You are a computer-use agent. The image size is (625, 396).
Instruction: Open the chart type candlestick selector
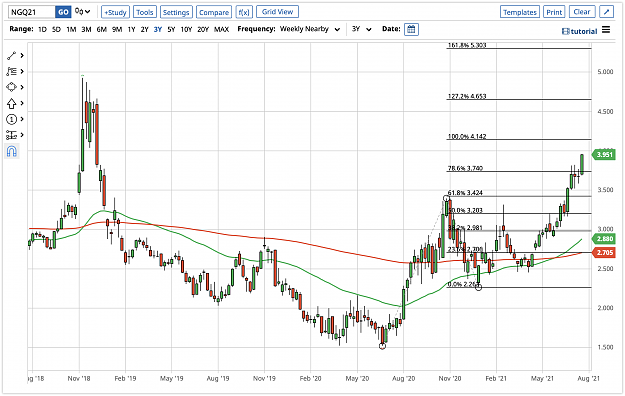pyautogui.click(x=83, y=12)
